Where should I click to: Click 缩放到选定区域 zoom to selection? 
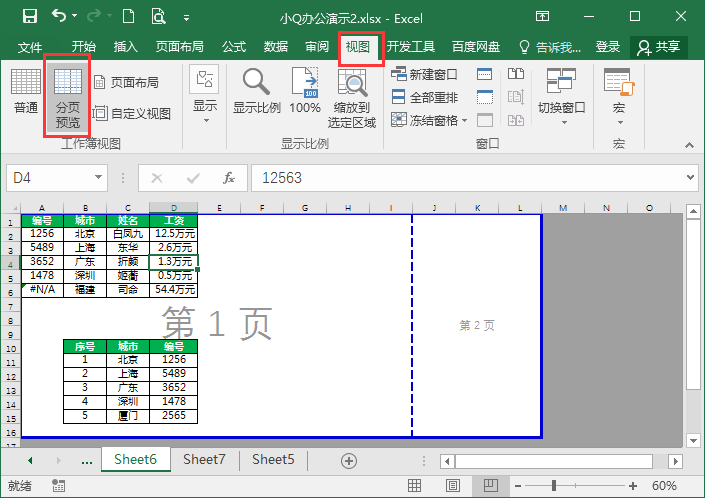pos(352,98)
